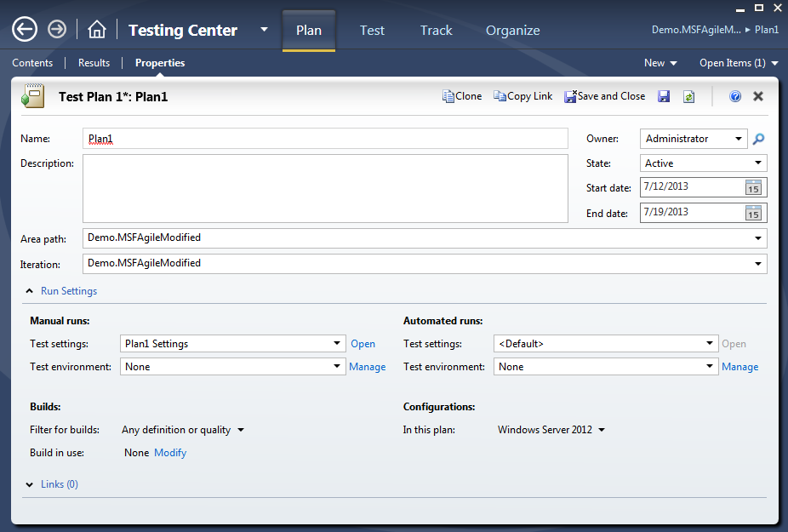Click inside the Name input field
788x532 pixels.
[323, 138]
